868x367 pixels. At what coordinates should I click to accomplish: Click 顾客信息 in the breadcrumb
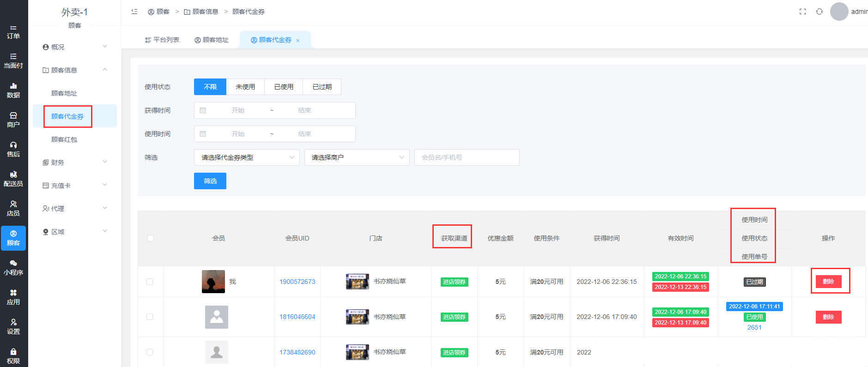[201, 12]
